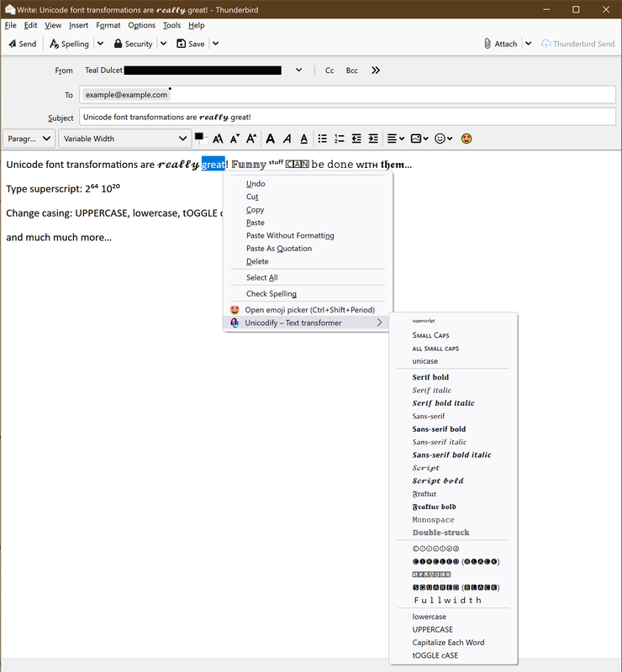Open the Paragraph format dropdown
This screenshot has height=672, width=622.
(29, 139)
